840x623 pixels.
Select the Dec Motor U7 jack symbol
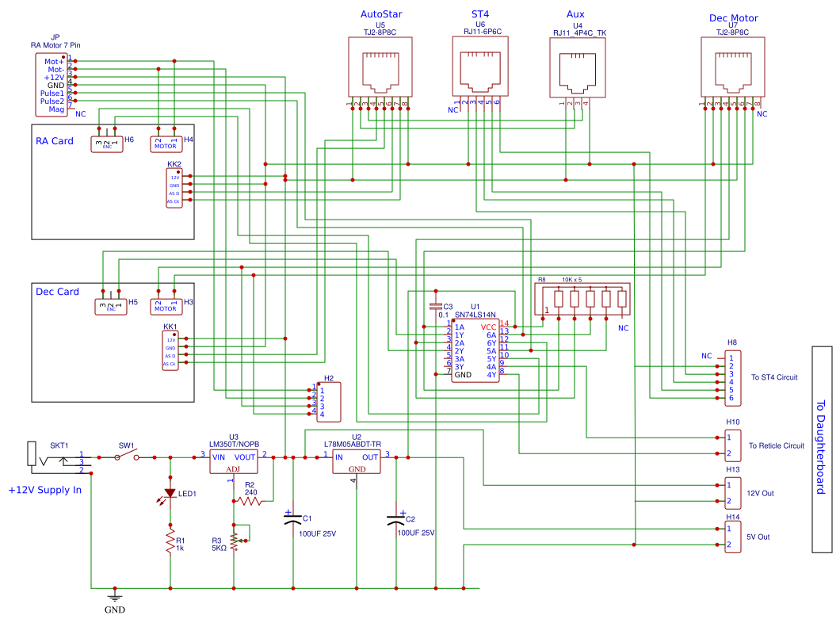coord(733,67)
